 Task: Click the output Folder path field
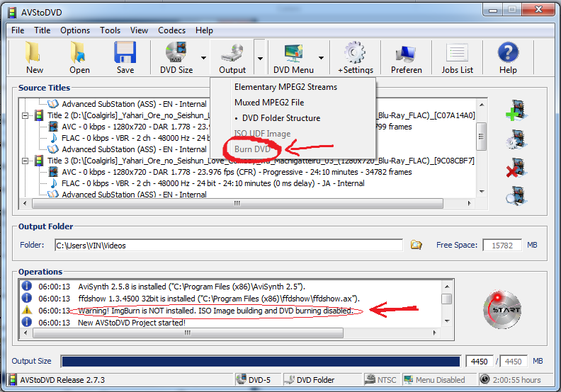click(x=229, y=246)
